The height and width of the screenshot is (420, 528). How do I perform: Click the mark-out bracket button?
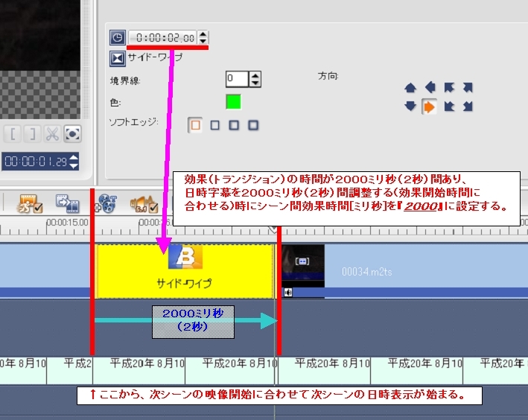point(32,134)
